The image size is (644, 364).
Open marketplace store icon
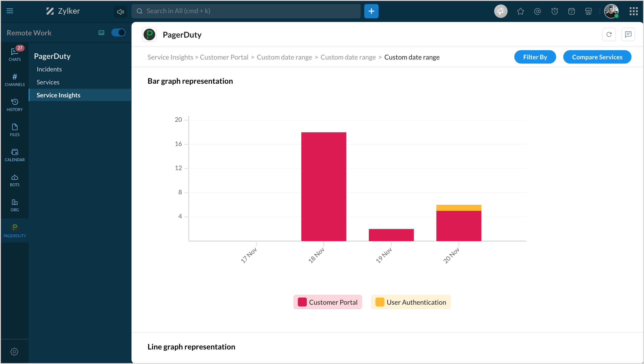pyautogui.click(x=589, y=11)
